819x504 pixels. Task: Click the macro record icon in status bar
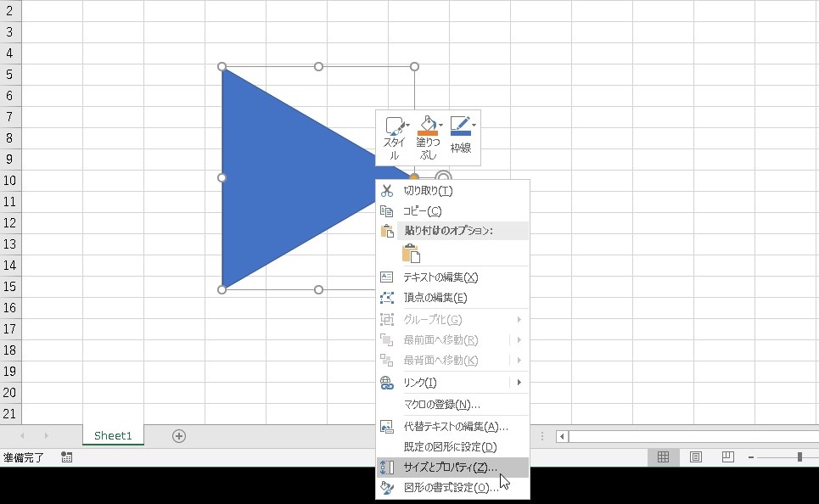click(67, 457)
